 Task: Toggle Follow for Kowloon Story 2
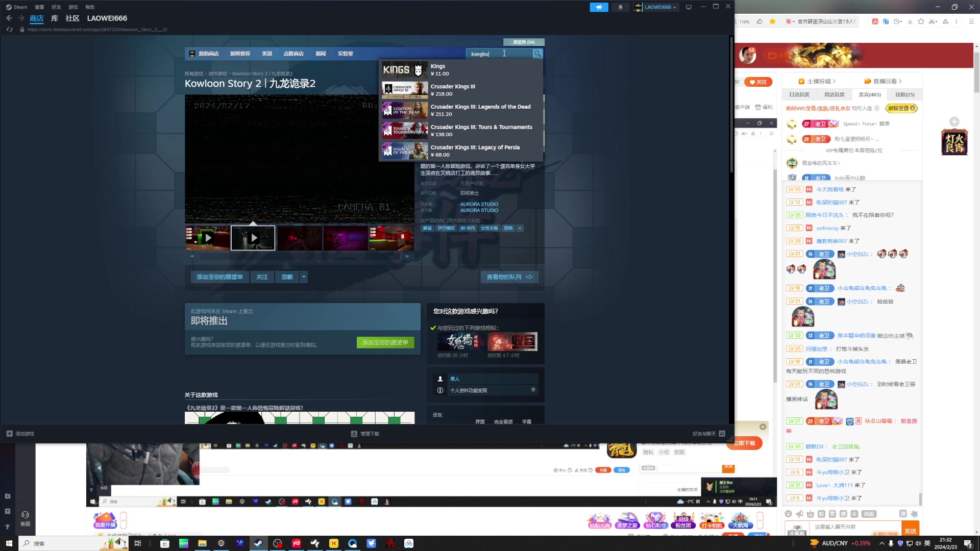[x=262, y=277]
